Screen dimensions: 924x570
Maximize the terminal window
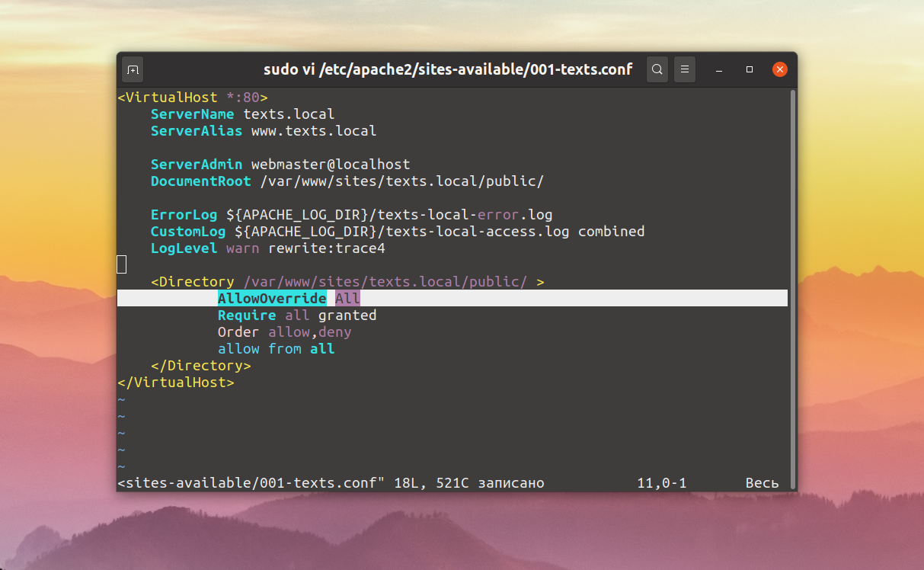tap(749, 70)
